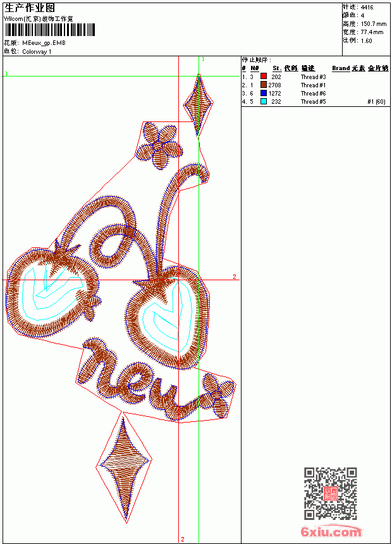
Task: Click the blue Thread #6 color swatch
Action: [x=264, y=93]
